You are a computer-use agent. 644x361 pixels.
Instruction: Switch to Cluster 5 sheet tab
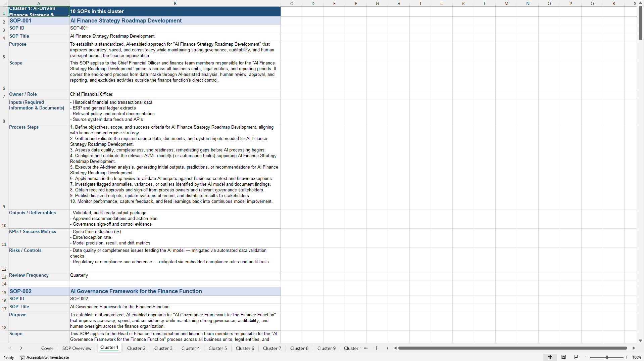[218, 348]
